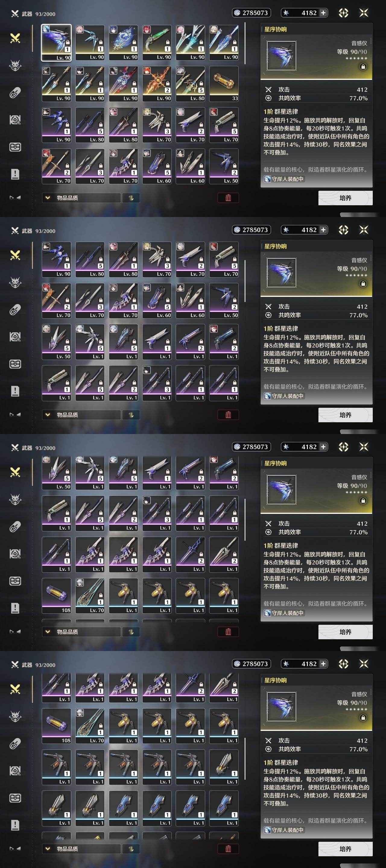This screenshot has height=868, width=386.
Task: Click the red trash icon in topmost panel
Action: tap(228, 198)
